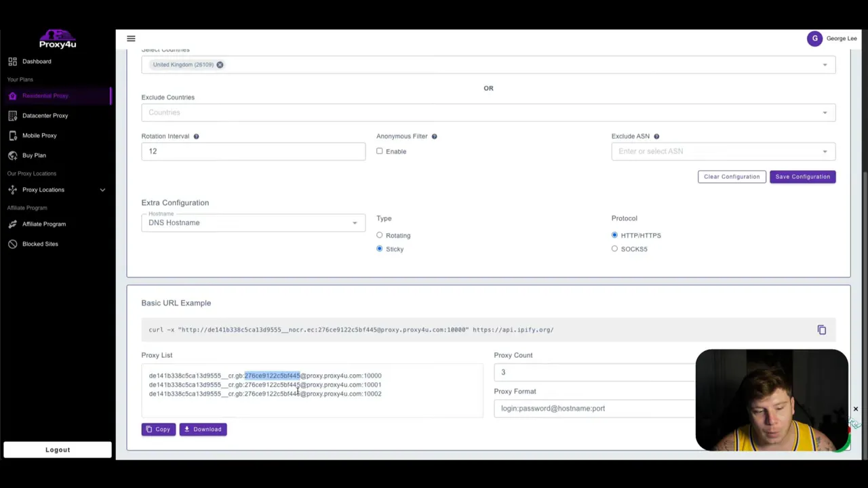Copy the curl command with the copy icon
868x488 pixels.
tap(821, 329)
